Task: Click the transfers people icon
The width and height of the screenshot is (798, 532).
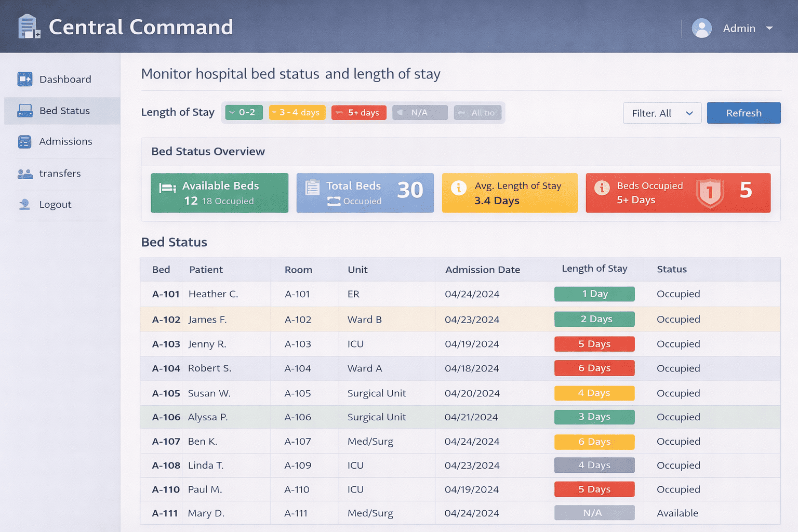Action: [25, 174]
